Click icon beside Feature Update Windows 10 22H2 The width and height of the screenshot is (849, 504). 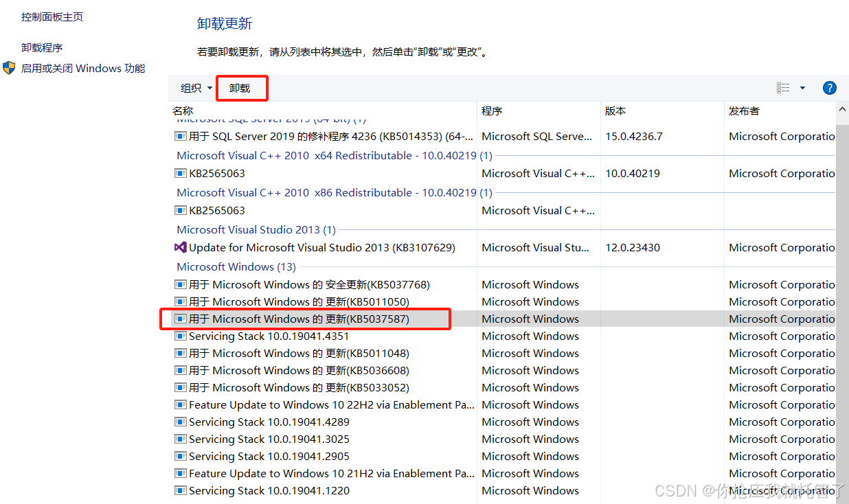click(x=181, y=404)
